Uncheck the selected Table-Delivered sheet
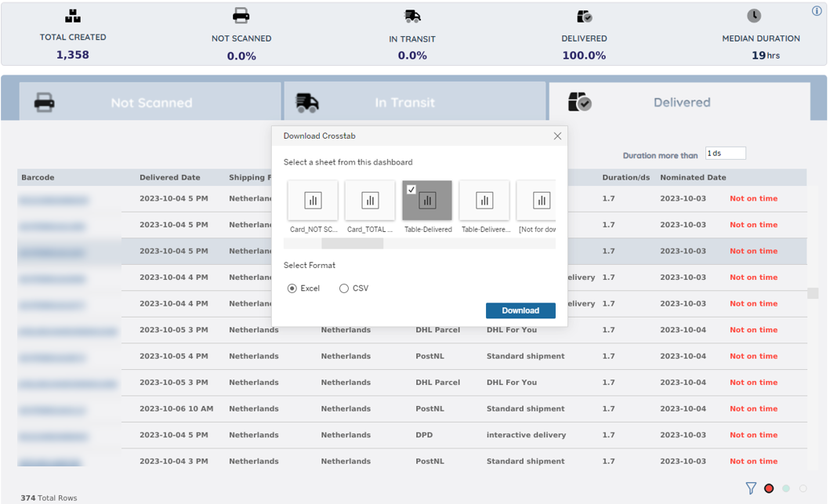 coord(427,200)
